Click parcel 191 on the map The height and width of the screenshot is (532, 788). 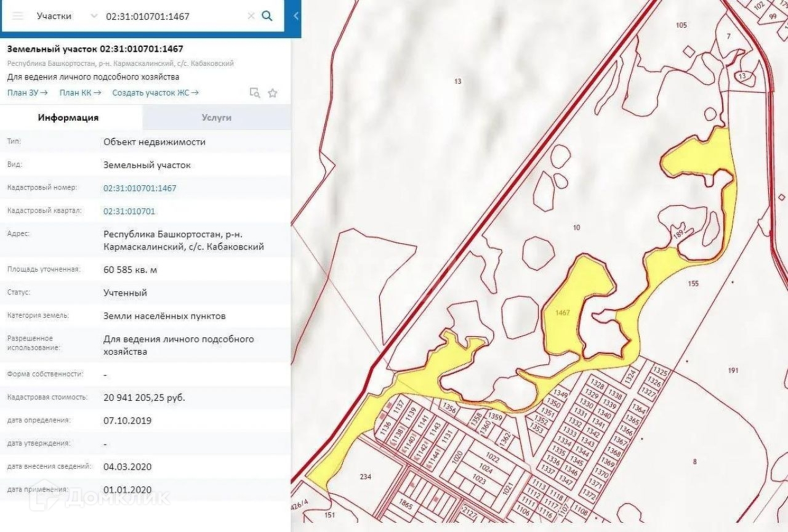pos(733,371)
